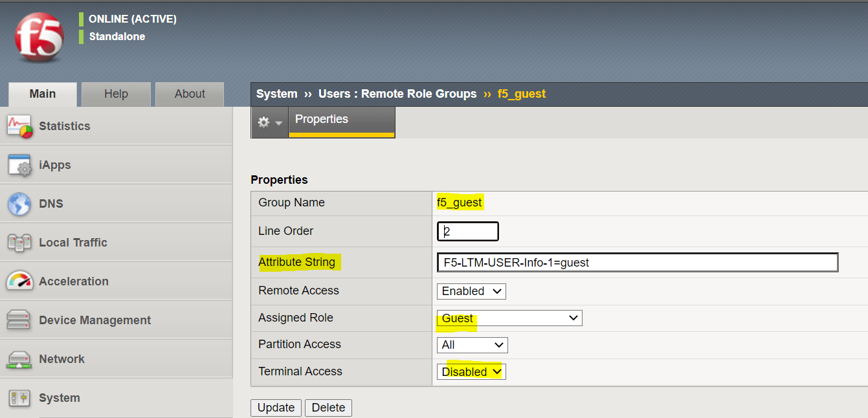Open the DNS module icon

(x=19, y=203)
